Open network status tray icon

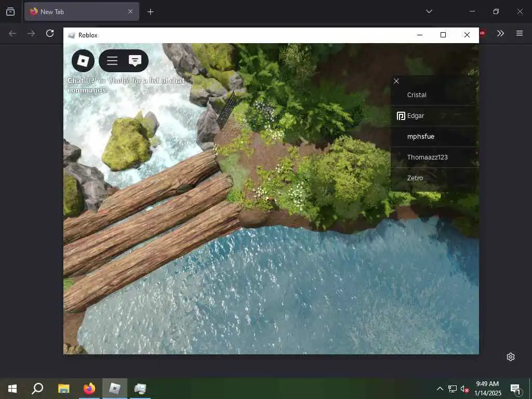click(453, 389)
